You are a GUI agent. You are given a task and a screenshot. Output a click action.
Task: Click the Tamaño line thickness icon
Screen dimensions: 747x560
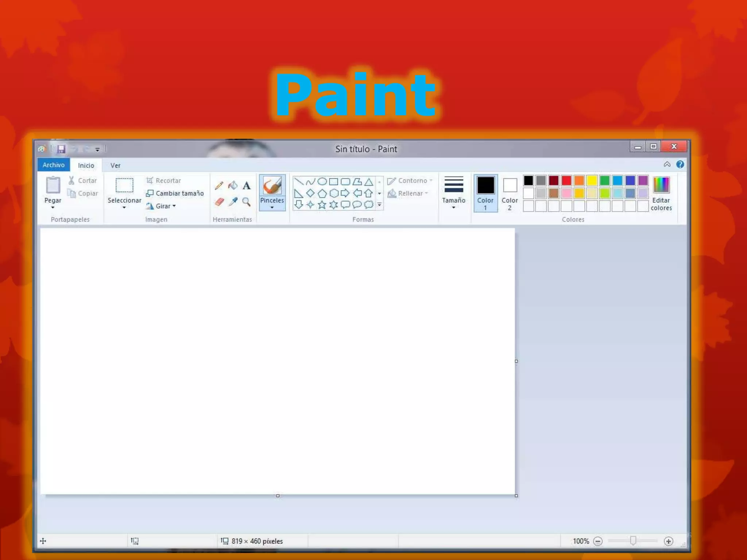[x=454, y=184]
